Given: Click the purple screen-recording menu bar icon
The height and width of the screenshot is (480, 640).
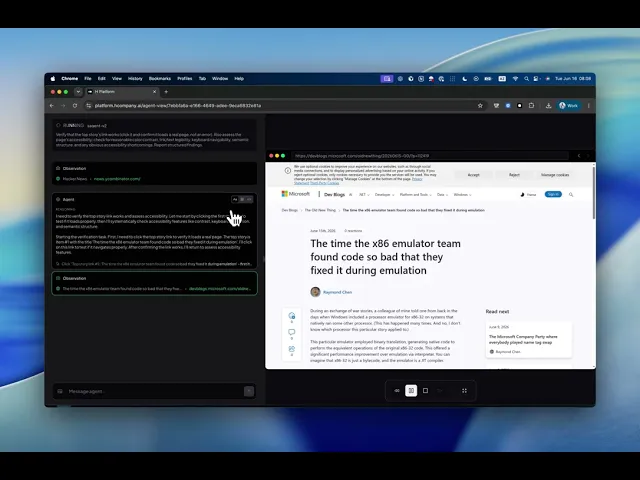Looking at the screenshot, I should (x=387, y=79).
